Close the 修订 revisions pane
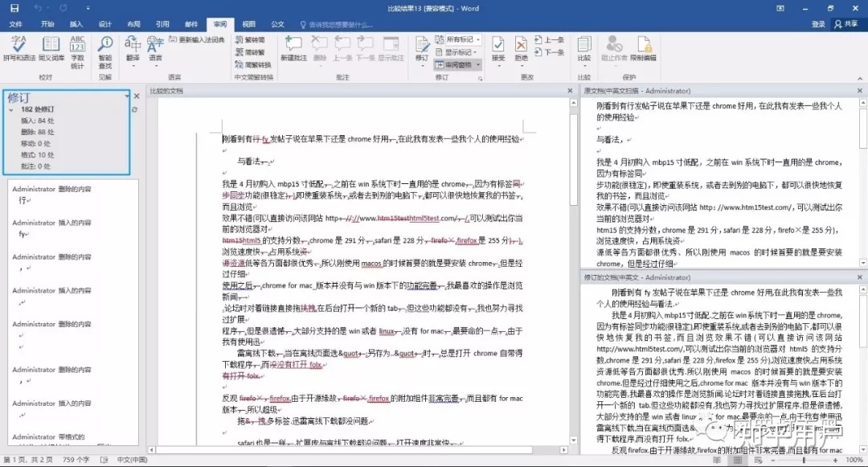The height and width of the screenshot is (467, 868). pos(137,96)
